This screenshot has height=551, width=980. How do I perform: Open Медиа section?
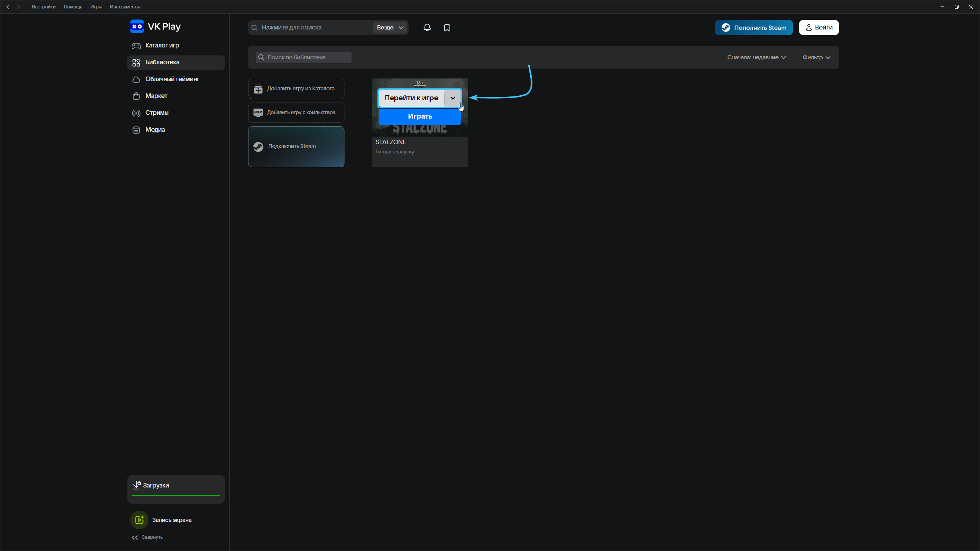tap(176, 130)
